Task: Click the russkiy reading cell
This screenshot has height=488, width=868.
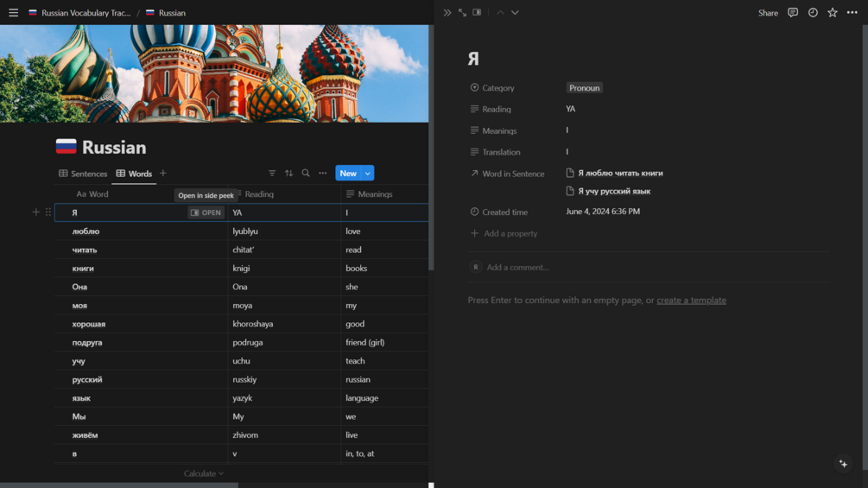Action: [x=284, y=379]
